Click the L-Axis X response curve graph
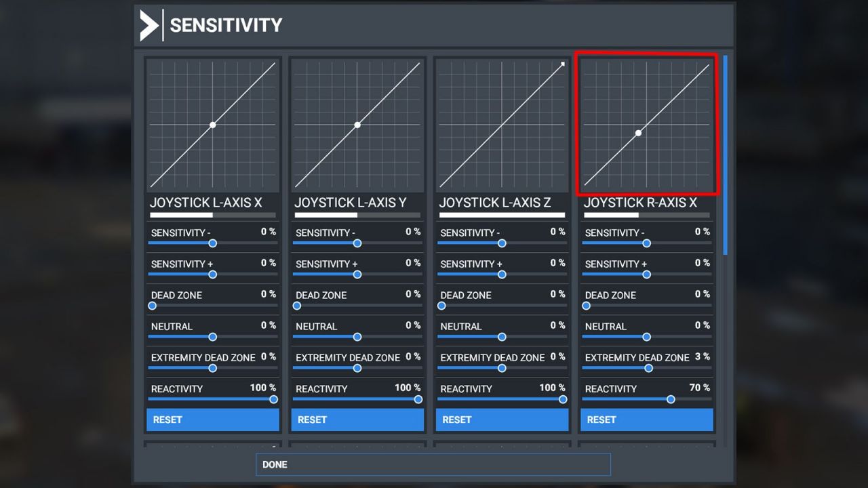 point(213,125)
